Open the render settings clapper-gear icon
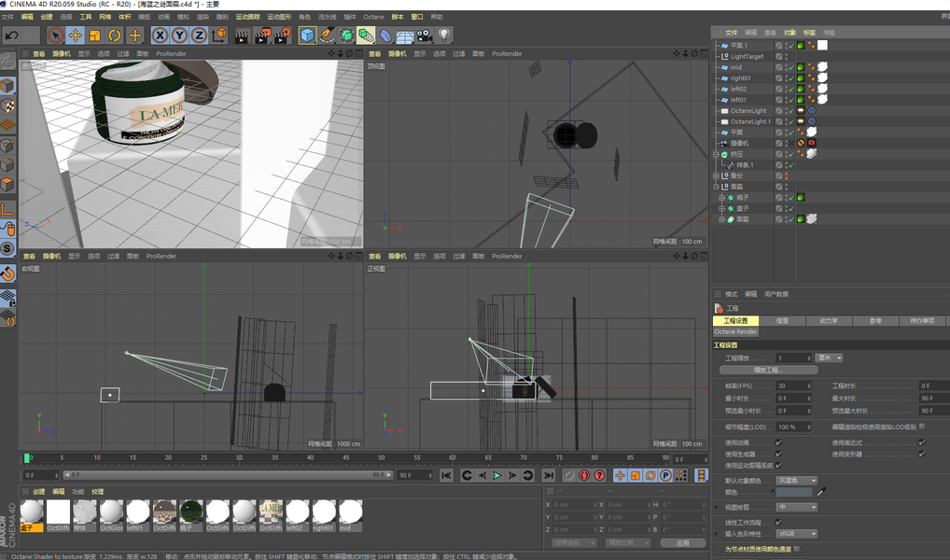 click(x=282, y=35)
